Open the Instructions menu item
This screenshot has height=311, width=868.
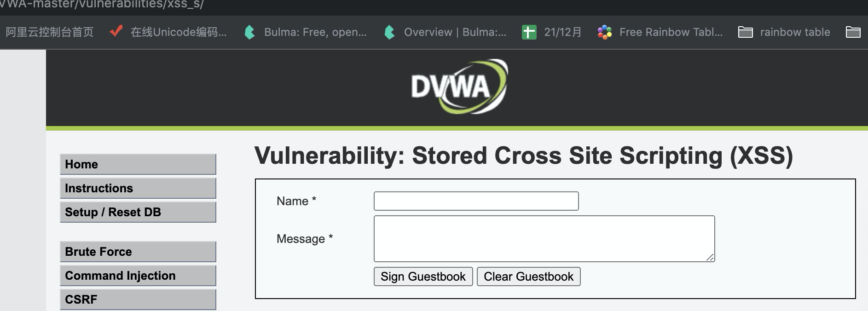click(138, 188)
